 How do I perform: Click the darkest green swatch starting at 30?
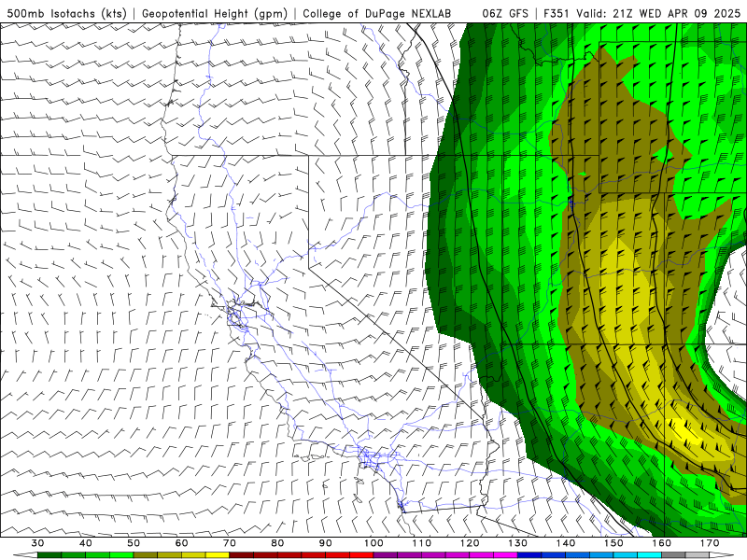tap(49, 555)
